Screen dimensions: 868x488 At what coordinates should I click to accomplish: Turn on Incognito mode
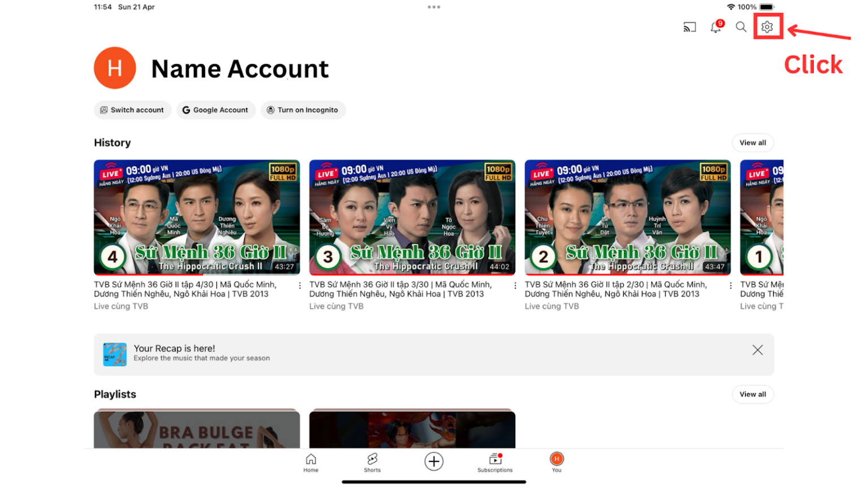(x=303, y=110)
